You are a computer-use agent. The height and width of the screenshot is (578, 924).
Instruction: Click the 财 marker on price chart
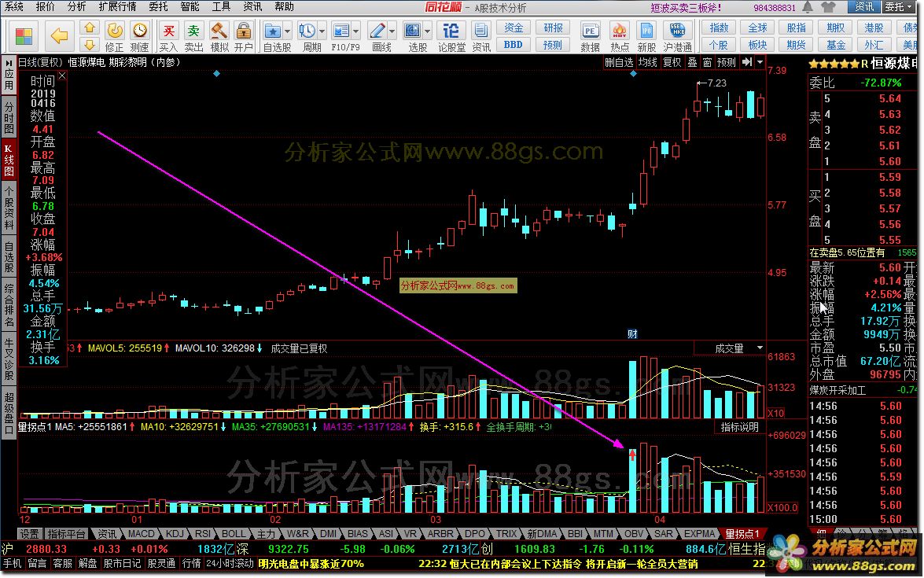[x=632, y=334]
